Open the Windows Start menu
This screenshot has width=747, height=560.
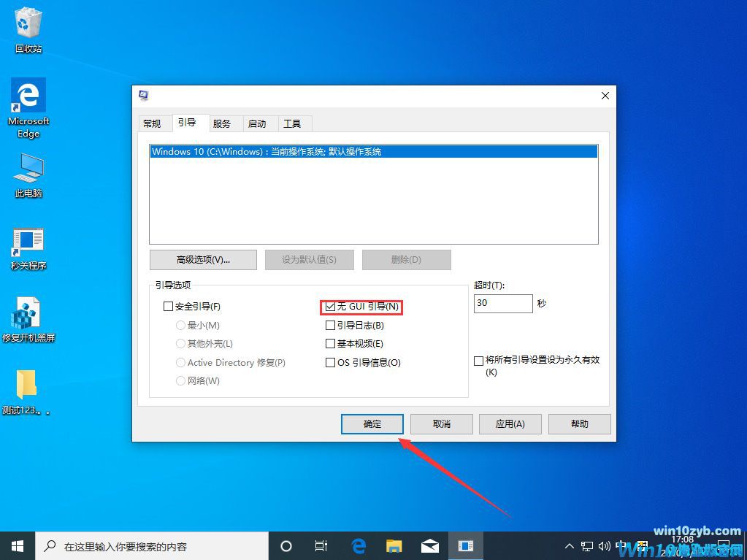tap(16, 545)
